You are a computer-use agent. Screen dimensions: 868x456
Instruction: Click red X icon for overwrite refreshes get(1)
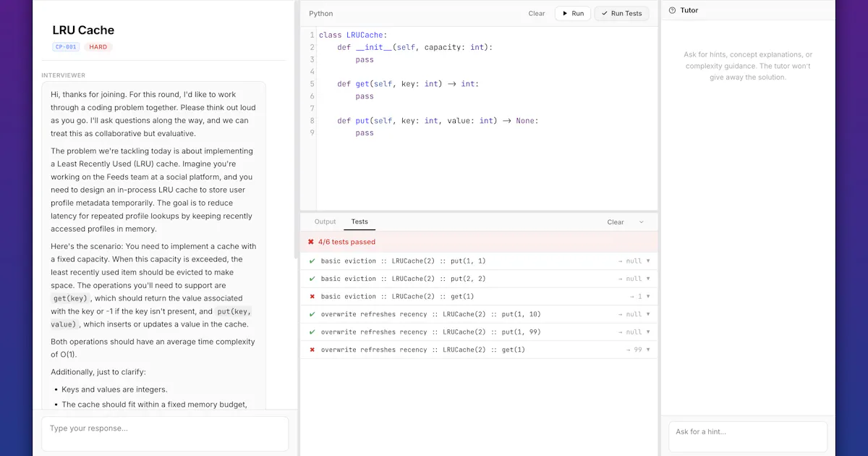tap(312, 350)
